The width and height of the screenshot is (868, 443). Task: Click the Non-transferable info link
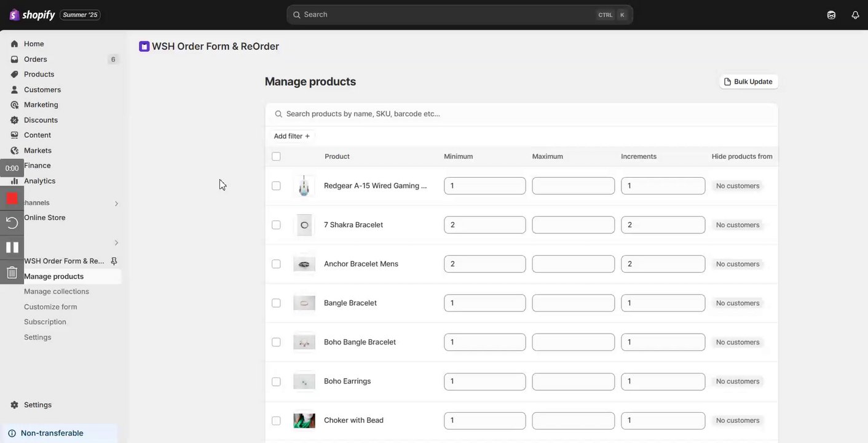[x=52, y=433]
